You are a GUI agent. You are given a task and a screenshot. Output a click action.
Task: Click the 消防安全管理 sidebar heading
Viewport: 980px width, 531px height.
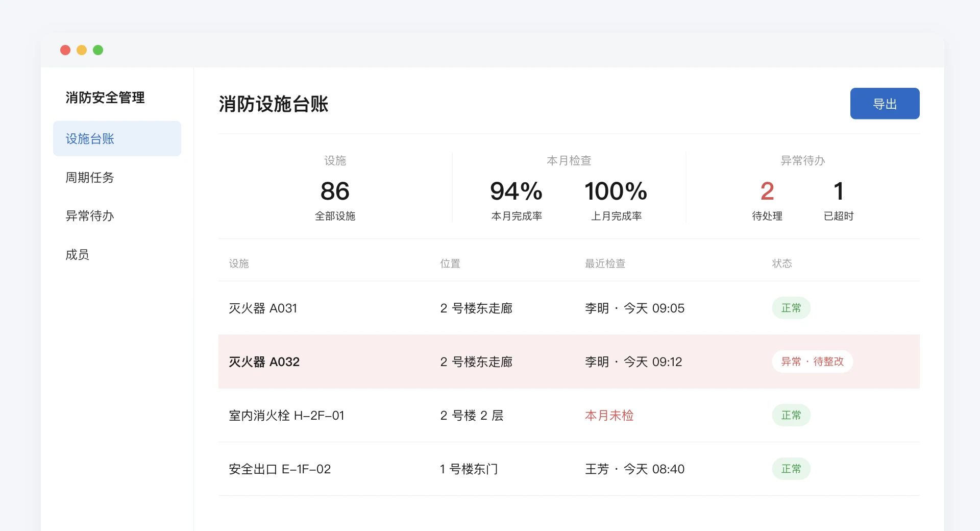click(105, 97)
